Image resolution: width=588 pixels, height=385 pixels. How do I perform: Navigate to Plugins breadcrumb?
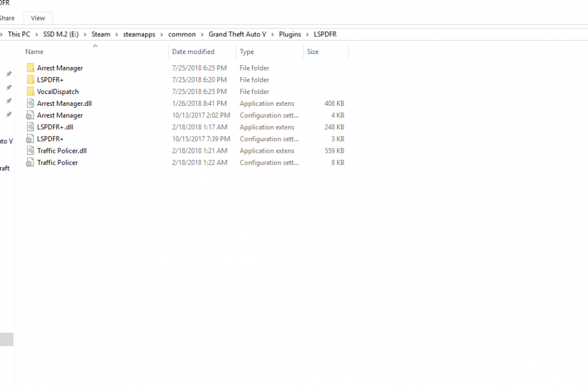tap(290, 34)
